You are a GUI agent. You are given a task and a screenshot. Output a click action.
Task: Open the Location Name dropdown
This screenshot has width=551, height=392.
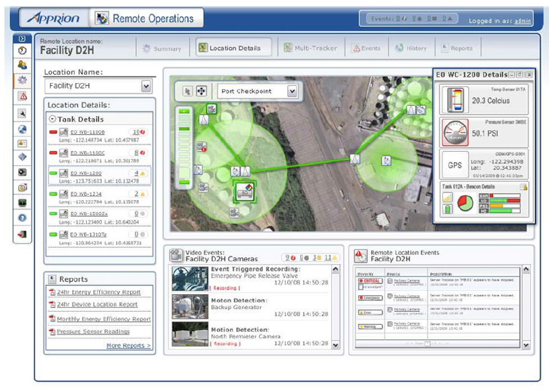point(146,86)
